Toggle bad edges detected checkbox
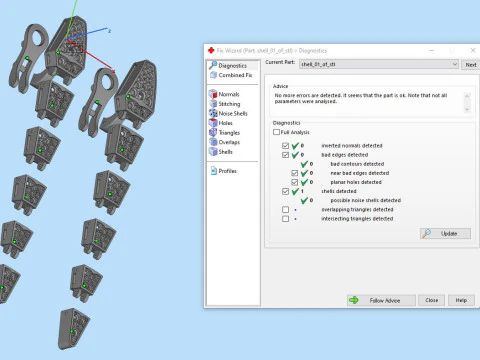Viewport: 480px width, 360px height. pos(285,155)
